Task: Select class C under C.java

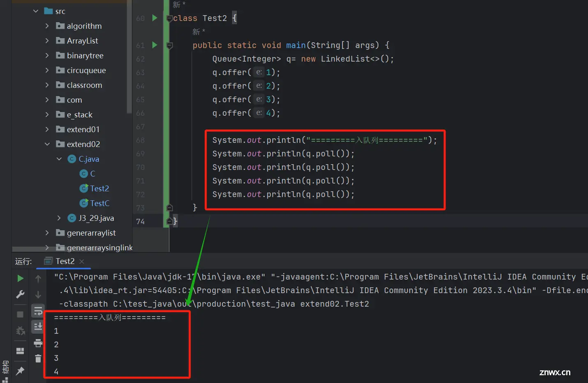Action: click(x=87, y=174)
